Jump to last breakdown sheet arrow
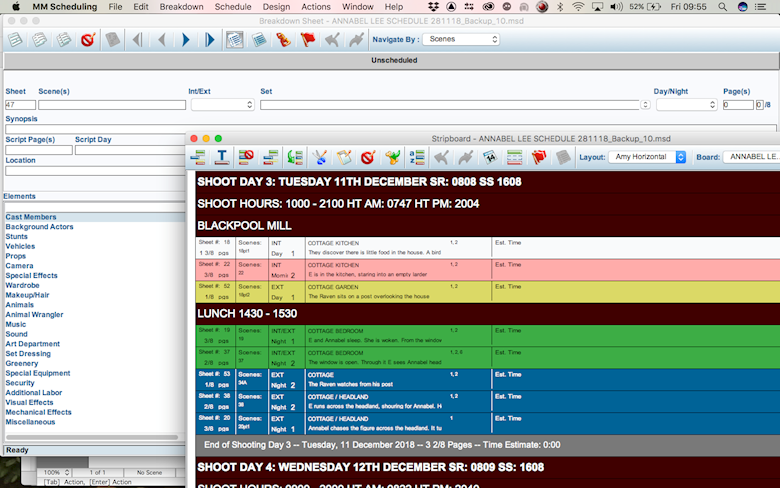This screenshot has height=488, width=780. click(x=209, y=39)
